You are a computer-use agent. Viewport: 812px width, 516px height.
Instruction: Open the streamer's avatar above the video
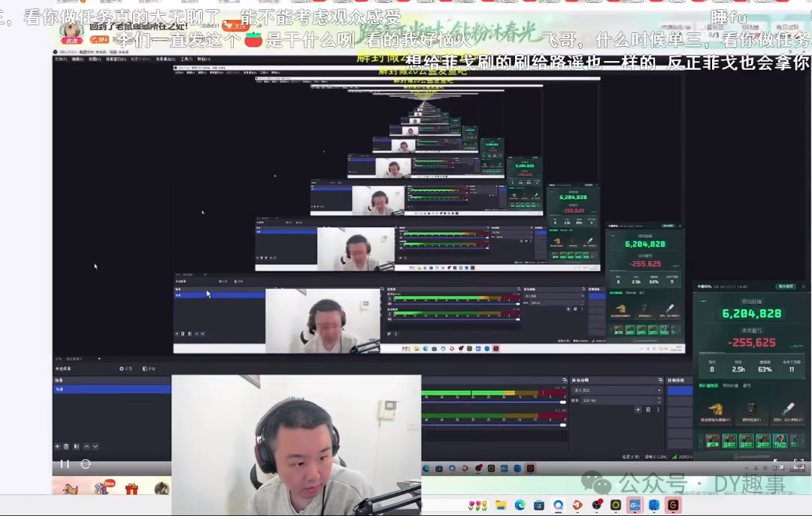pyautogui.click(x=71, y=32)
